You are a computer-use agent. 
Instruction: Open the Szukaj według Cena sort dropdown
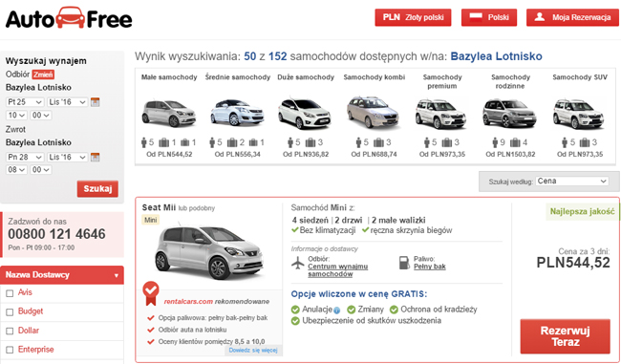click(572, 181)
